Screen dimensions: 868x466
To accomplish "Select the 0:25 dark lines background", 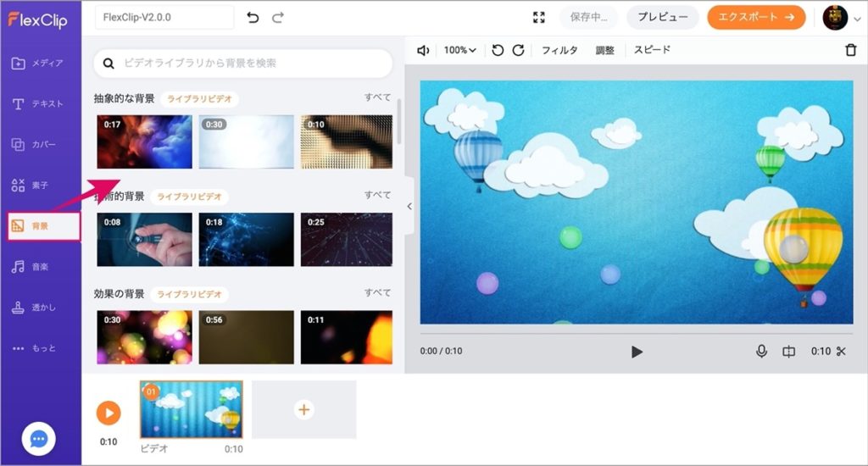I will (347, 240).
